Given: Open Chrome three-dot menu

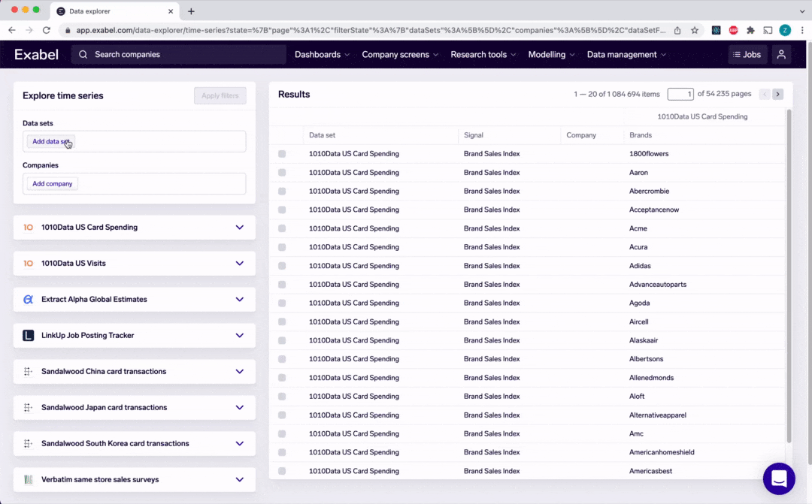Looking at the screenshot, I should 802,30.
